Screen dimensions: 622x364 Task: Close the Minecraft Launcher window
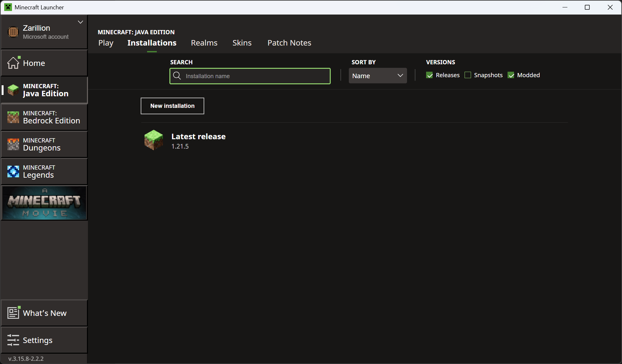coord(610,7)
